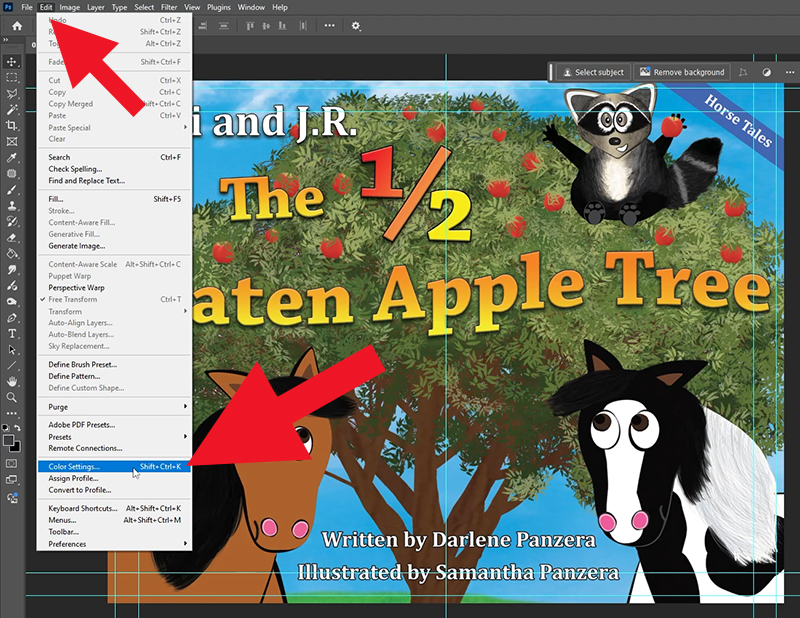The width and height of the screenshot is (800, 618).
Task: Choose Check Spelling from Edit menu
Action: coord(114,169)
